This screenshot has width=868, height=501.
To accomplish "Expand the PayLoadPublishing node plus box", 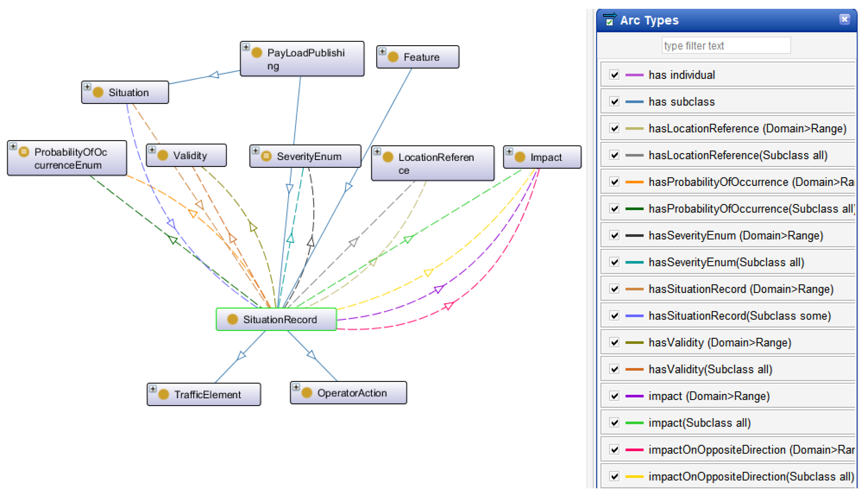I will (x=246, y=47).
